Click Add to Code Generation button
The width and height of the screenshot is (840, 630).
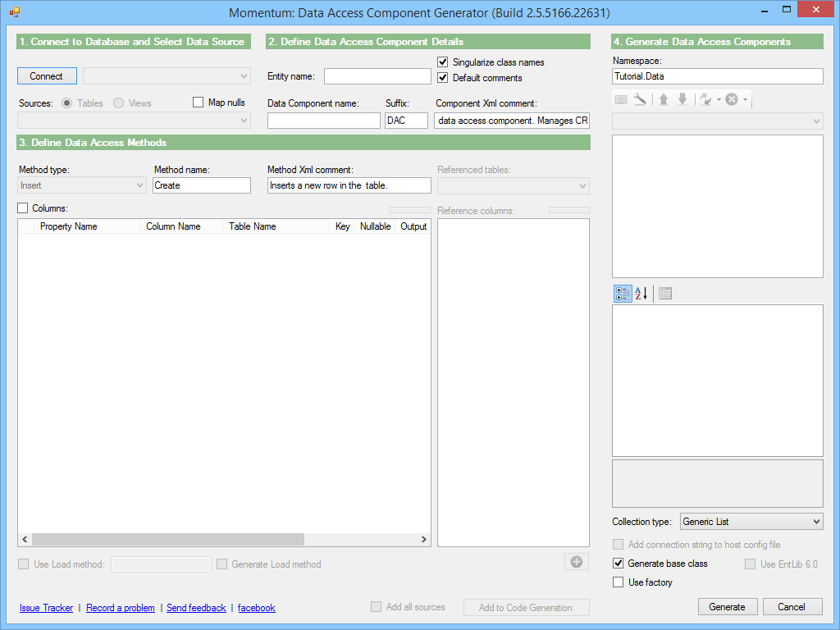point(526,608)
